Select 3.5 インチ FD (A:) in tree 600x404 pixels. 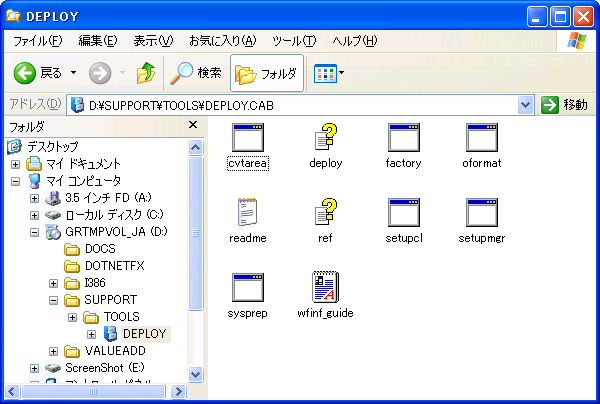point(108,198)
